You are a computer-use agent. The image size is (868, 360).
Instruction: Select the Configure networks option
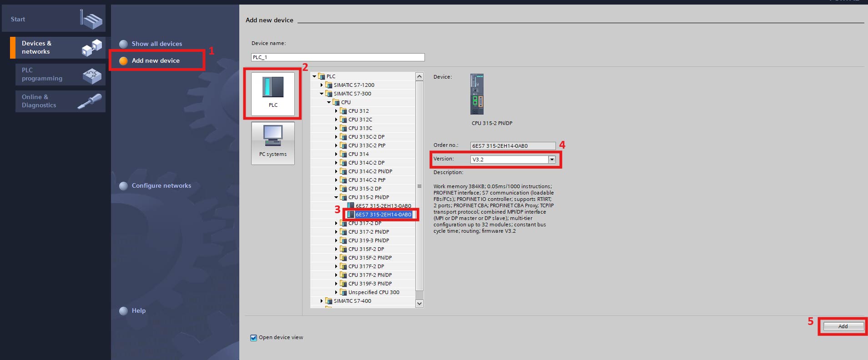161,185
